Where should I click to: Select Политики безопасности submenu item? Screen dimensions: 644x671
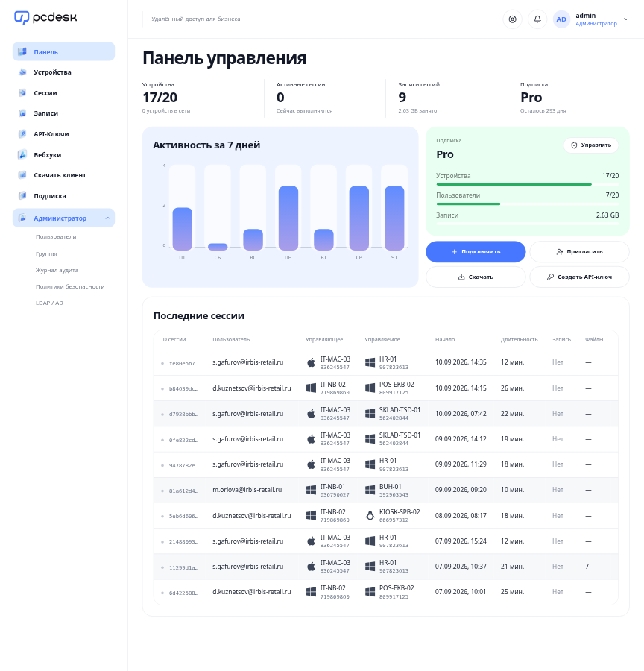pyautogui.click(x=70, y=287)
